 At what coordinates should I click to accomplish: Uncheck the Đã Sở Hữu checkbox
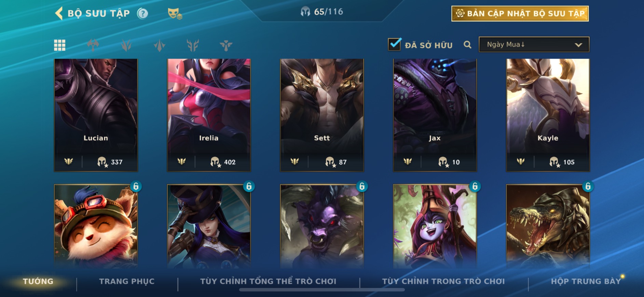(x=395, y=44)
